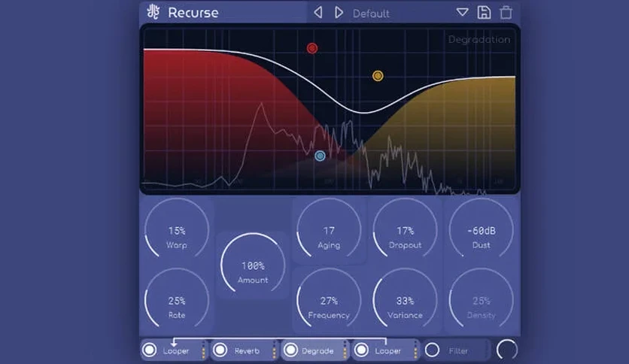Toggle the Reverb module power

220,350
